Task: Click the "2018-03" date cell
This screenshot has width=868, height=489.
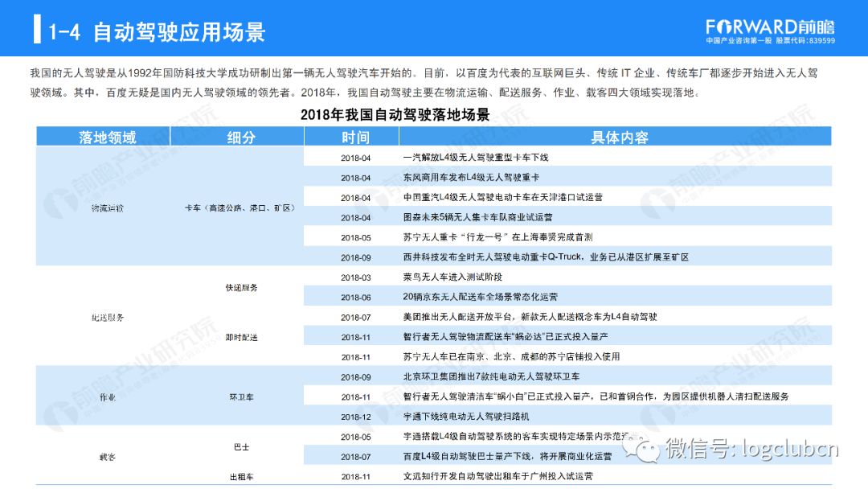Action: click(x=355, y=277)
